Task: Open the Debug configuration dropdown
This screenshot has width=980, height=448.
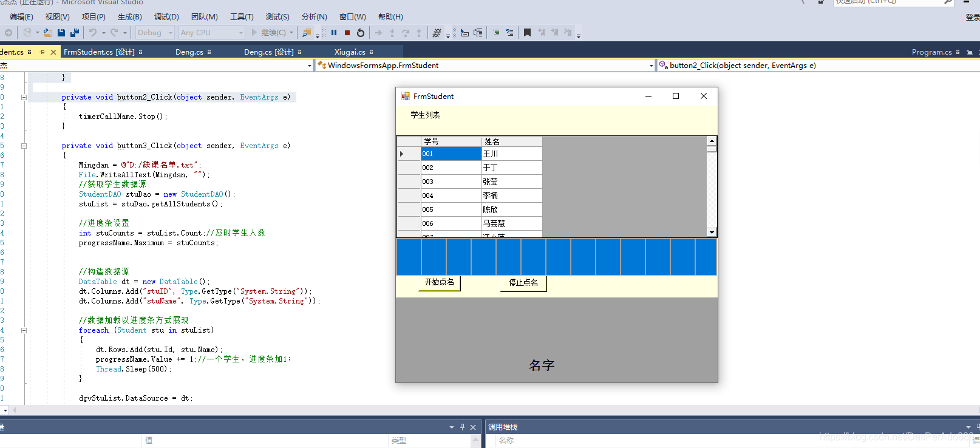Action: point(155,33)
